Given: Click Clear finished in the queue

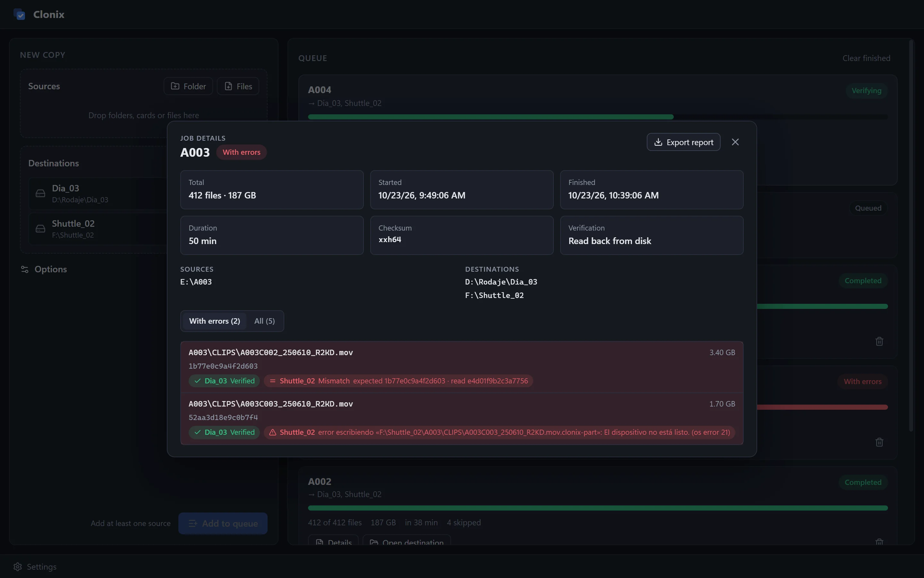Looking at the screenshot, I should click(x=866, y=58).
